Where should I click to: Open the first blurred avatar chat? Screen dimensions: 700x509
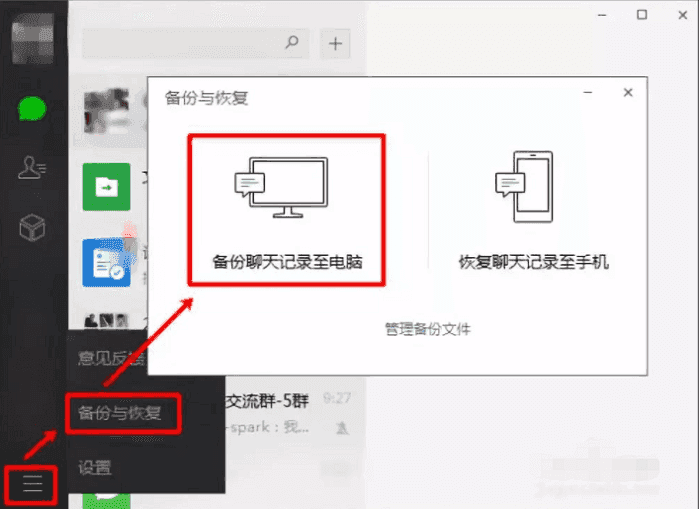click(106, 112)
